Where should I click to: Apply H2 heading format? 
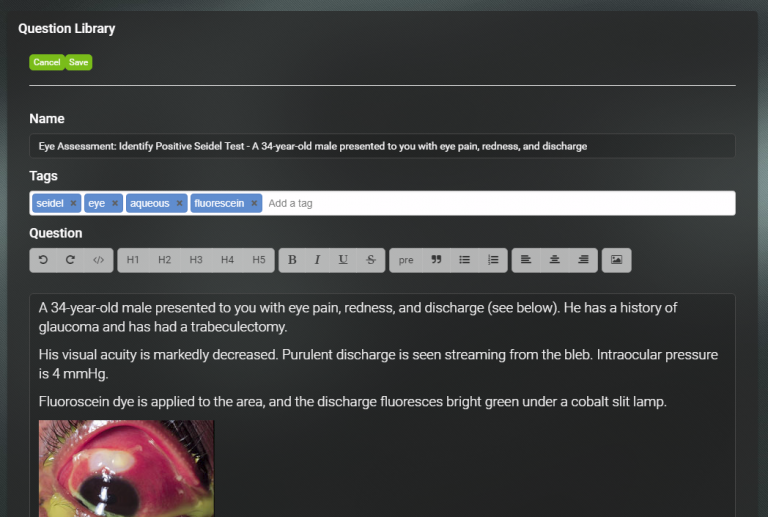[165, 260]
